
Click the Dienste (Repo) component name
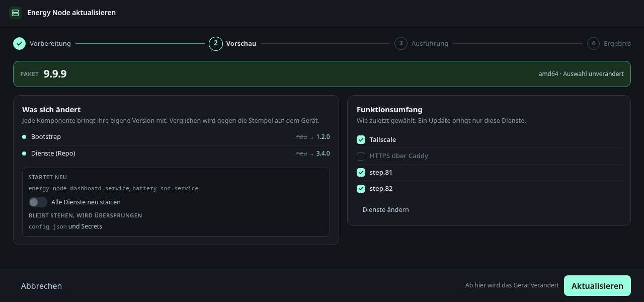point(53,154)
